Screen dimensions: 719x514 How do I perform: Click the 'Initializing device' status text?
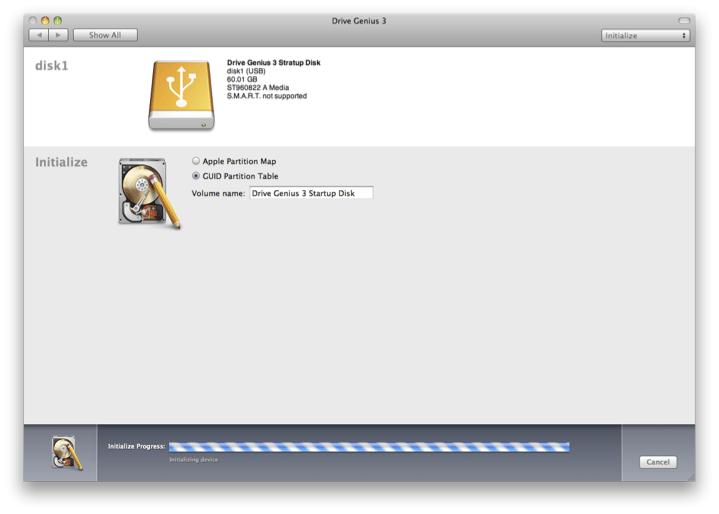pos(193,459)
